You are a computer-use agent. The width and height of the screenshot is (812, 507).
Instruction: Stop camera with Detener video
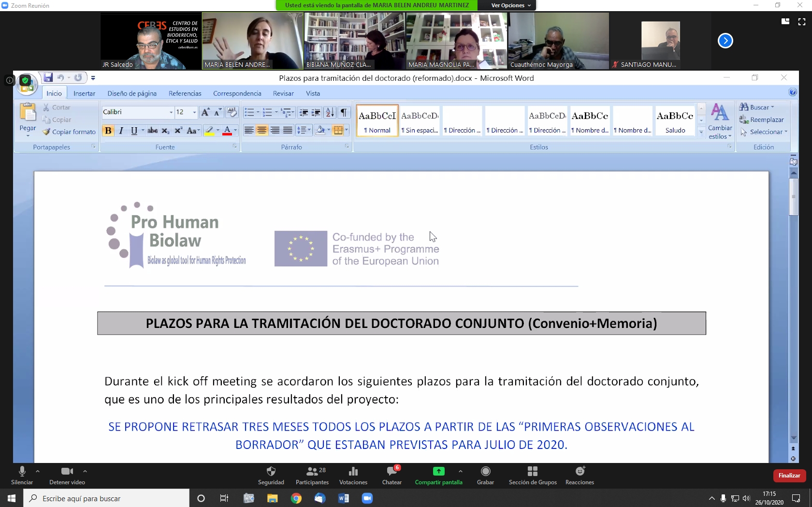(67, 476)
